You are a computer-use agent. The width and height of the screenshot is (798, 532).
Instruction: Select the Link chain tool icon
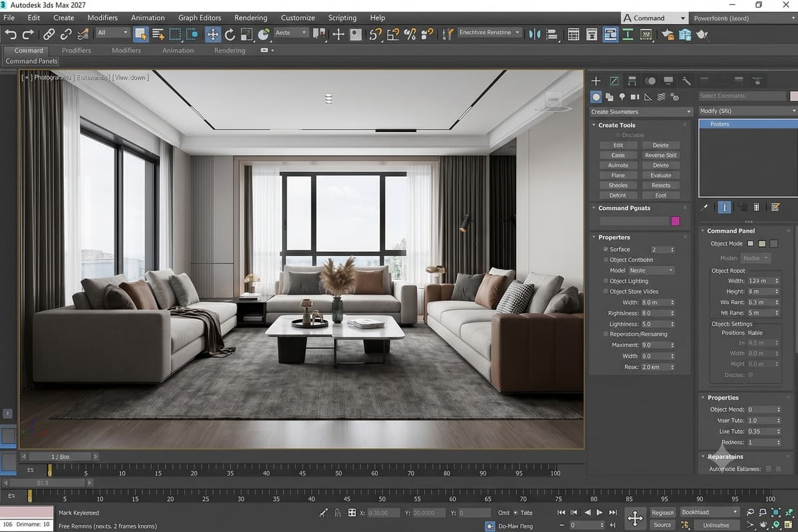49,34
